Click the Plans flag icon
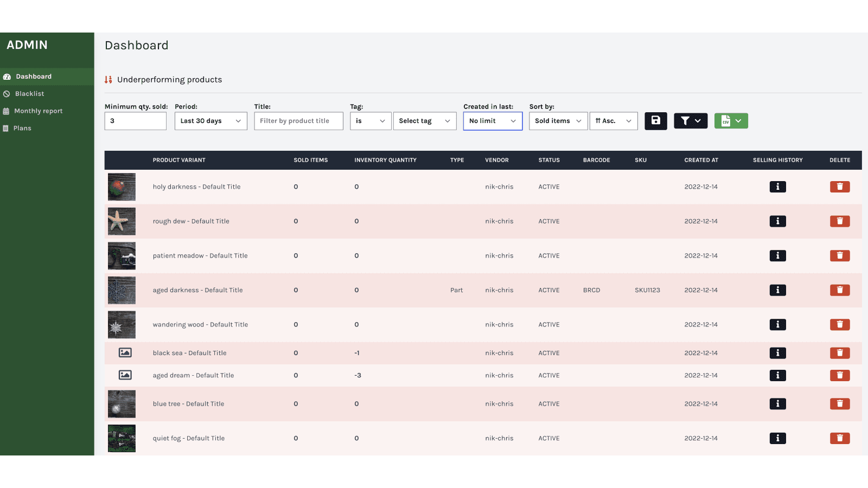 [7, 128]
